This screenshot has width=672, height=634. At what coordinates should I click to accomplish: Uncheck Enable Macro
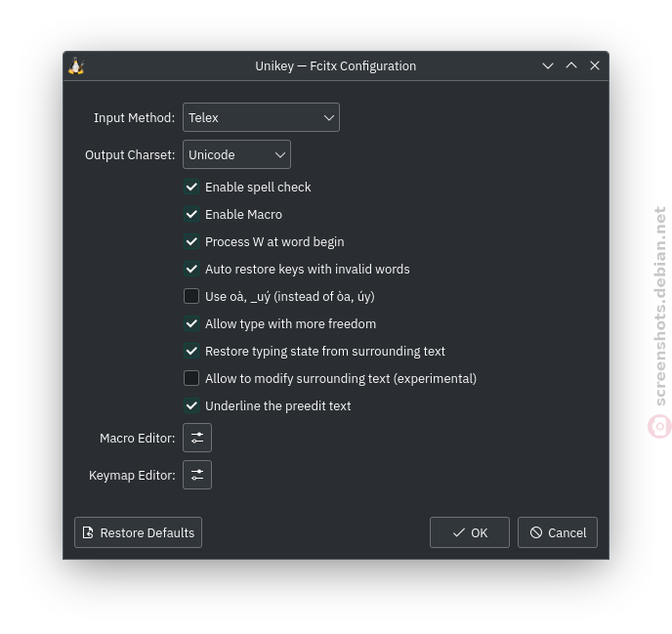coord(191,214)
